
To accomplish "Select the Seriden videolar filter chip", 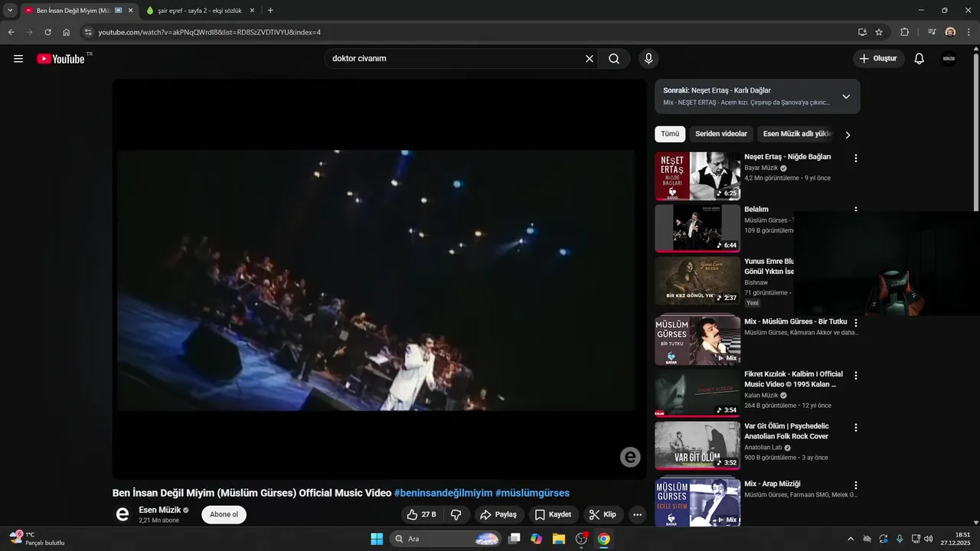I will point(721,134).
